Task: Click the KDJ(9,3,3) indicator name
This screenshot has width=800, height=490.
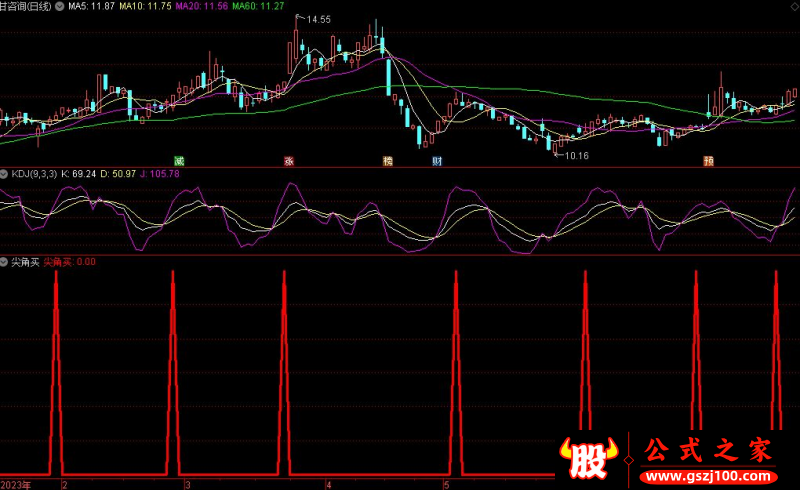Action: coord(34,174)
